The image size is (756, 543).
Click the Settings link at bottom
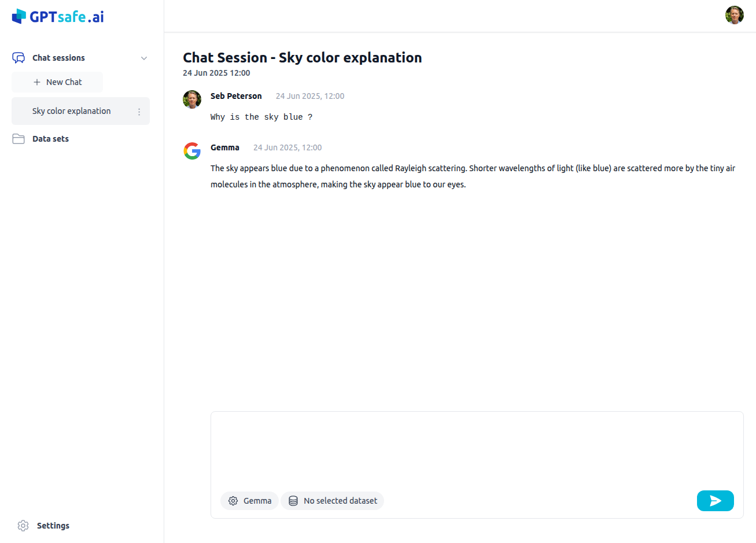point(53,526)
